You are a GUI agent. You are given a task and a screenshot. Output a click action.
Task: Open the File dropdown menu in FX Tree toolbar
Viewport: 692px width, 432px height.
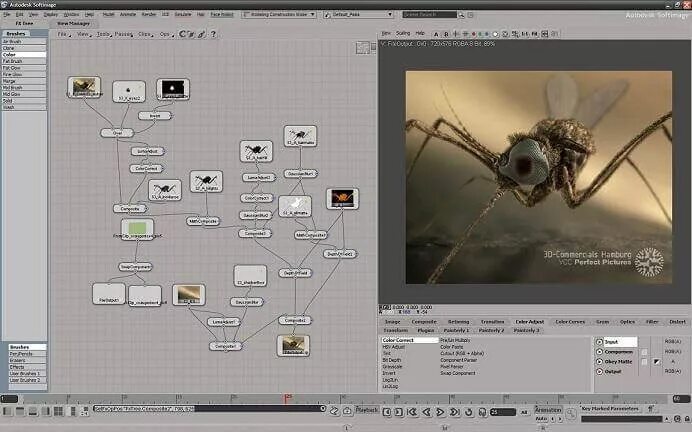point(64,34)
